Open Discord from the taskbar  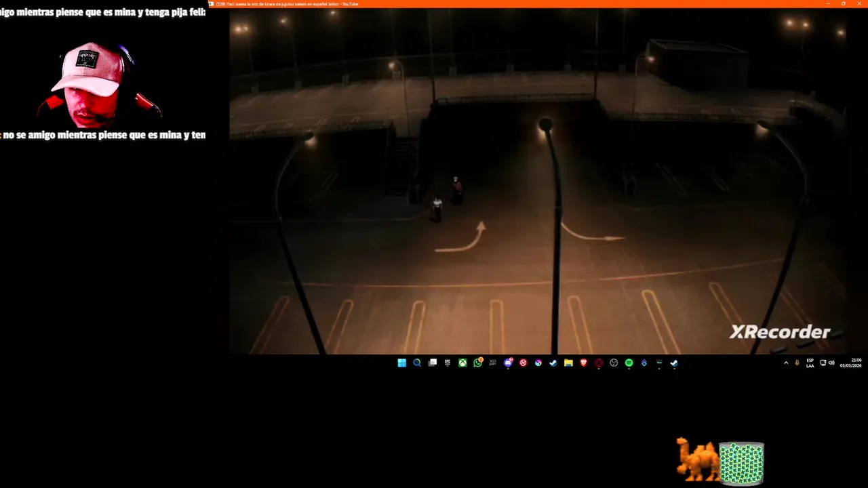coord(508,363)
